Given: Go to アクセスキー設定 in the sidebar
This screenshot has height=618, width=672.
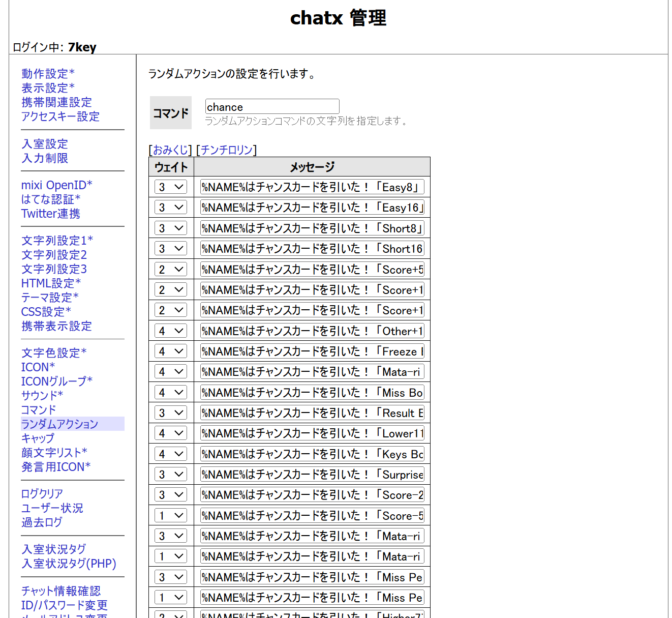Looking at the screenshot, I should tap(60, 116).
